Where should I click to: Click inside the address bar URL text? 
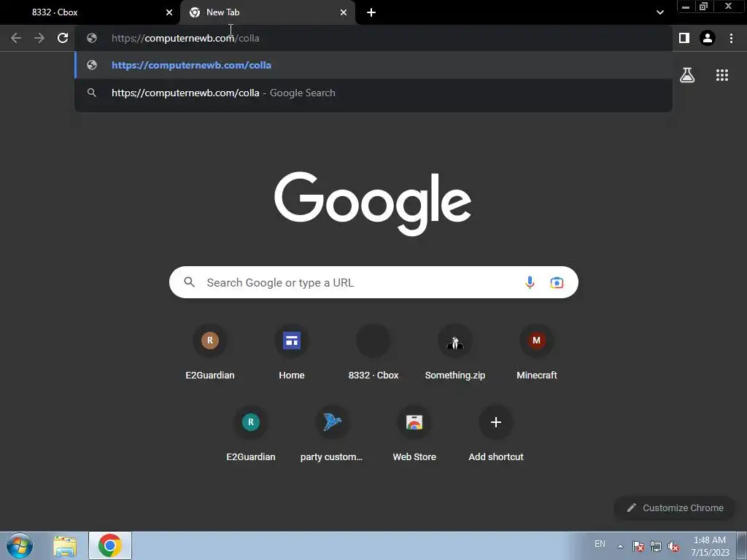coord(185,38)
